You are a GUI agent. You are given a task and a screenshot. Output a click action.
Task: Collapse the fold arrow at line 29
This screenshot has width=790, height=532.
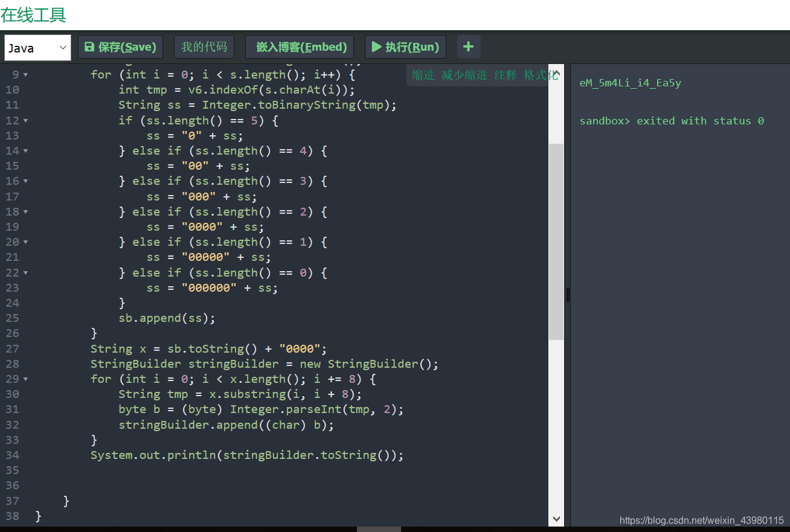click(25, 379)
